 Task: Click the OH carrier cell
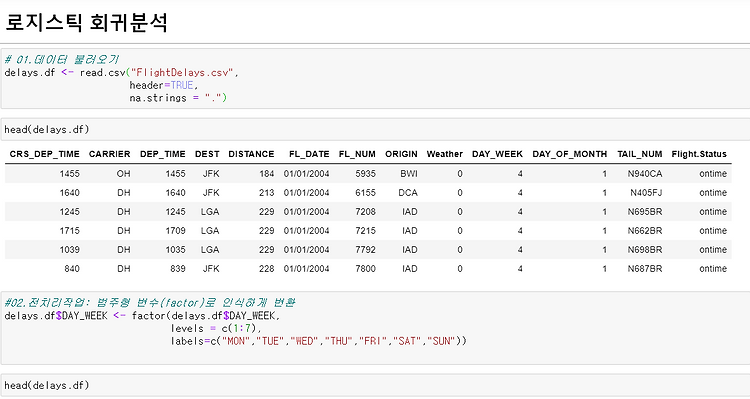[123, 174]
